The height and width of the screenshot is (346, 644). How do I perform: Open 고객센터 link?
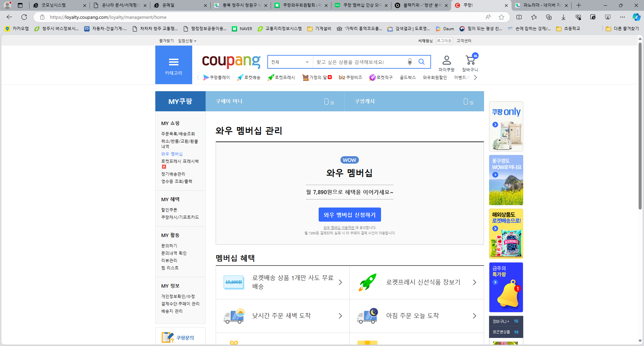[x=464, y=41]
